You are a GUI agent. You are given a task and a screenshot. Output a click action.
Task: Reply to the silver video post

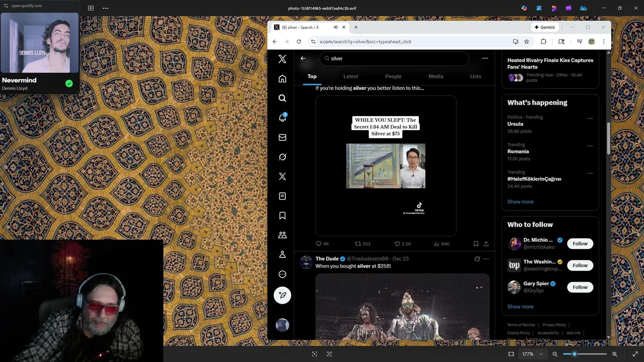click(x=322, y=244)
